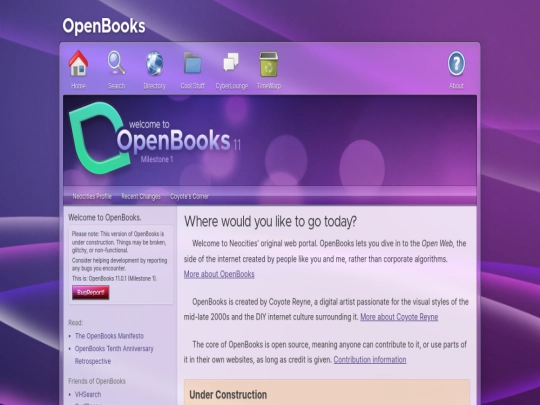Click the Where would you like to go today? heading
The image size is (540, 405).
(270, 221)
